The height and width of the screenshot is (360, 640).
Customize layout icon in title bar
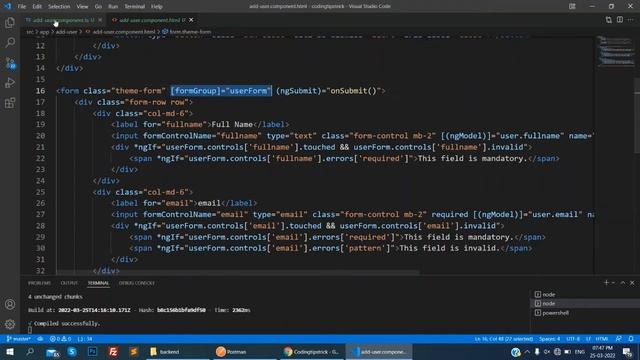click(572, 6)
